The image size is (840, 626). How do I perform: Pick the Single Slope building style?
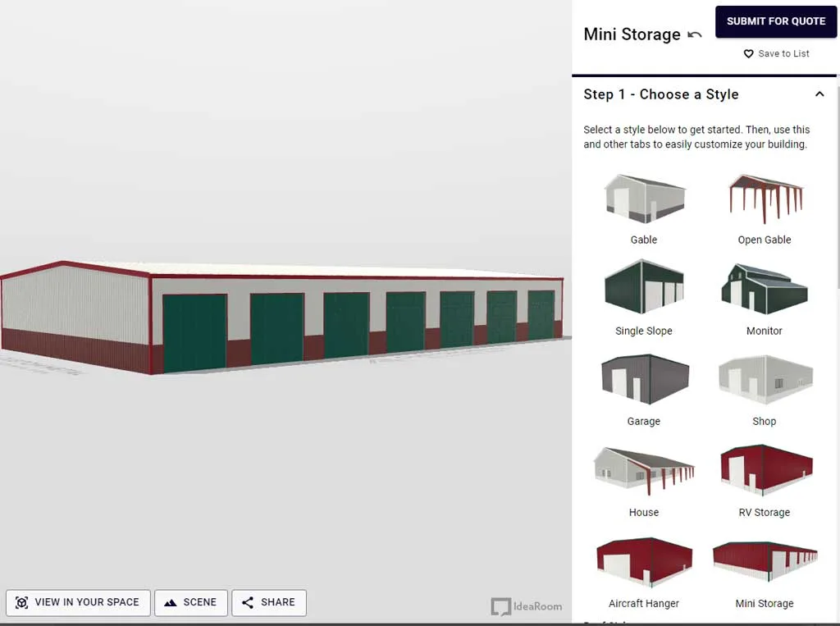pyautogui.click(x=643, y=289)
